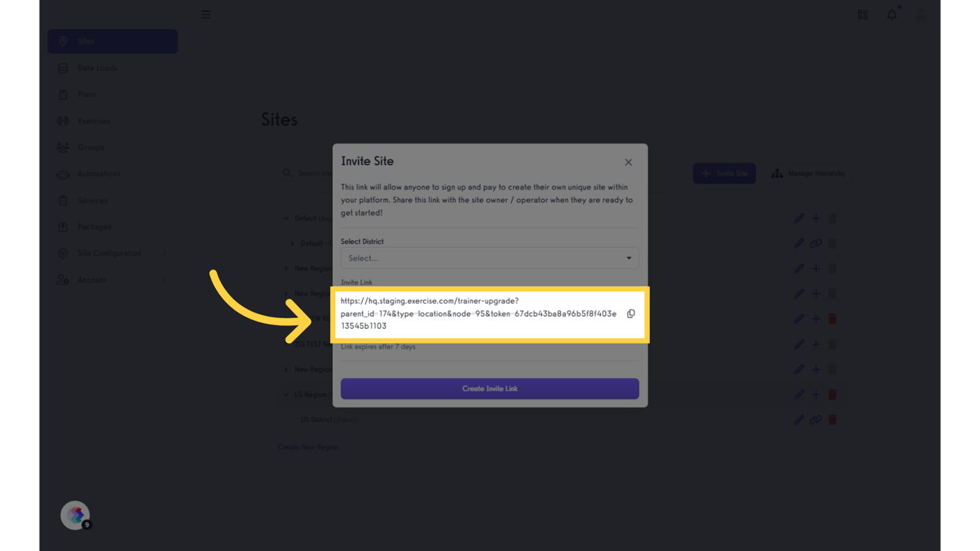Copy the invite link with the copy icon

(631, 314)
